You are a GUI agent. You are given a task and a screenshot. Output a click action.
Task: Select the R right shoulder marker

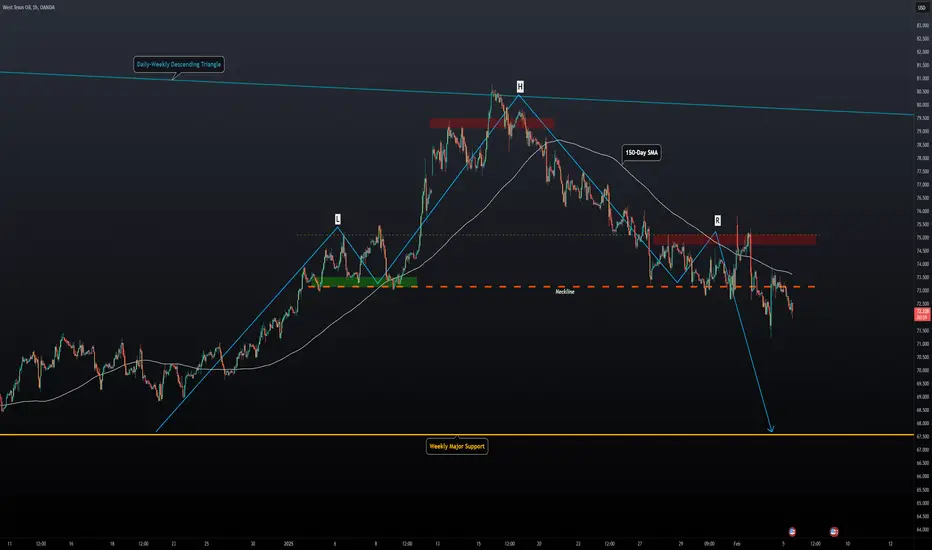pyautogui.click(x=717, y=221)
